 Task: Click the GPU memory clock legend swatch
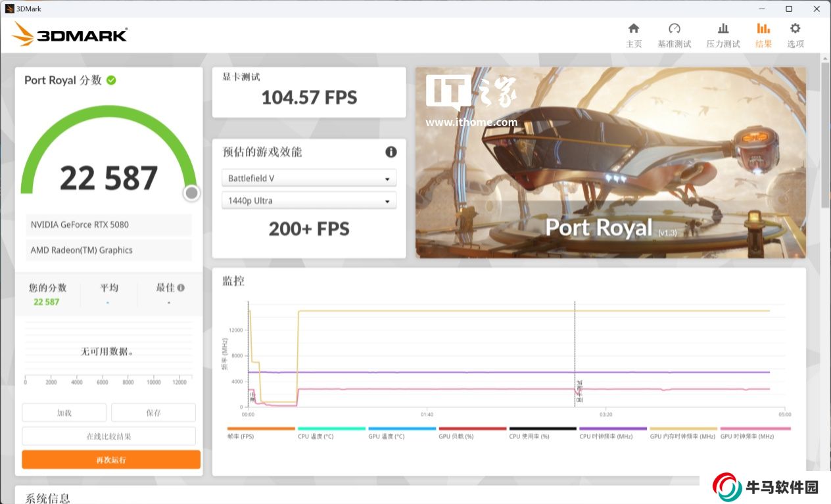tap(683, 428)
